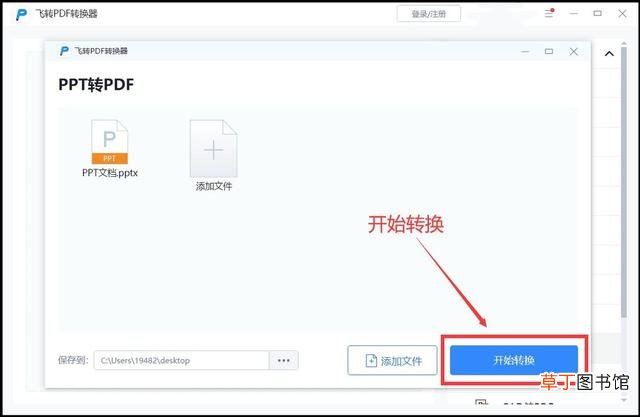Click the P logo in dialog title bar

pyautogui.click(x=64, y=51)
